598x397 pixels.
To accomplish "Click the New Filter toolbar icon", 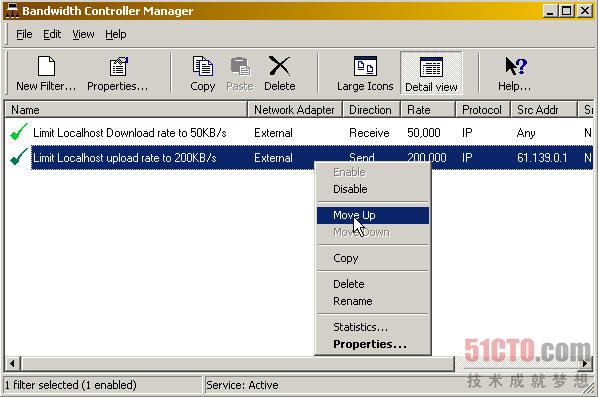I will click(x=46, y=66).
